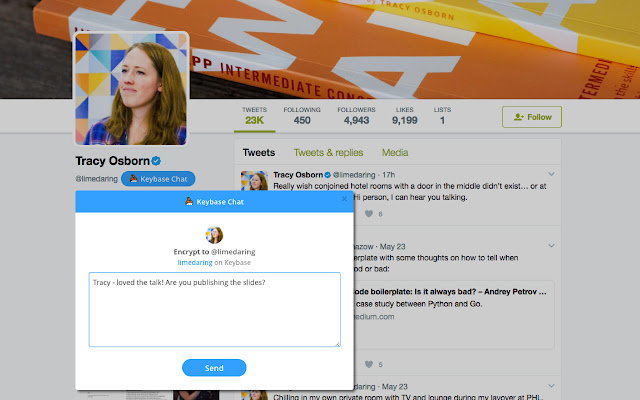Open the Following count 450
Image resolution: width=640 pixels, height=400 pixels.
(302, 116)
